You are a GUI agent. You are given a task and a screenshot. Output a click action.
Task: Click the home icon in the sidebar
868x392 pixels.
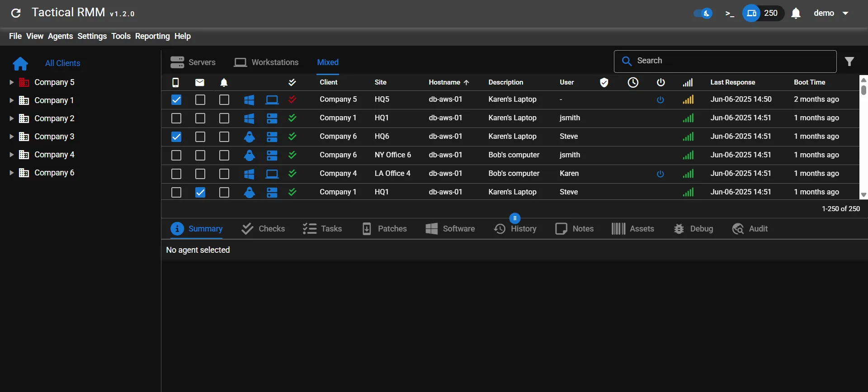coord(20,64)
